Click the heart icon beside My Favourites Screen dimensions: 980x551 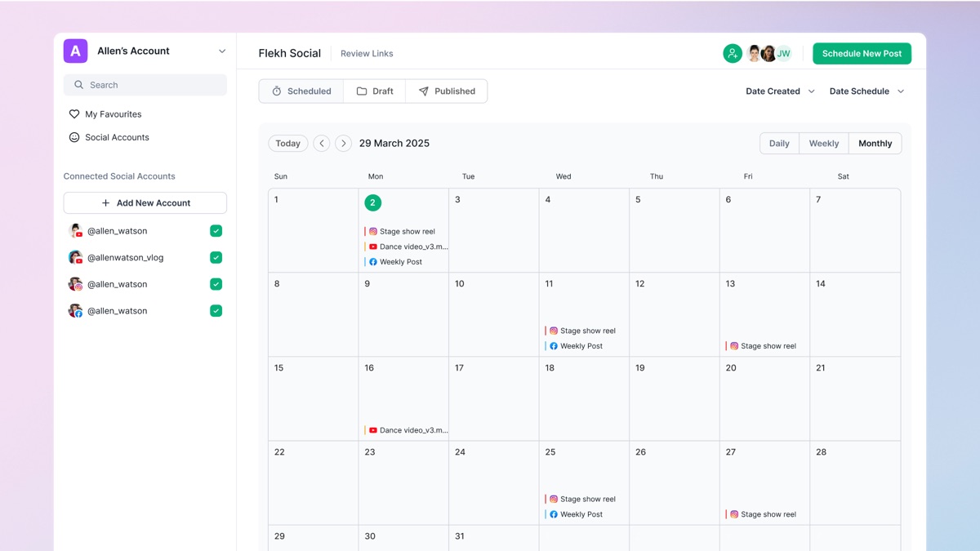[74, 114]
